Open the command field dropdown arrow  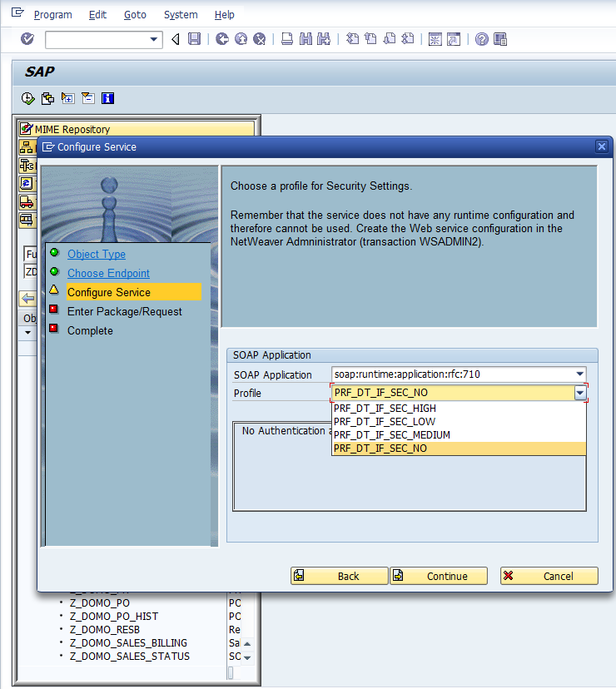tap(154, 39)
